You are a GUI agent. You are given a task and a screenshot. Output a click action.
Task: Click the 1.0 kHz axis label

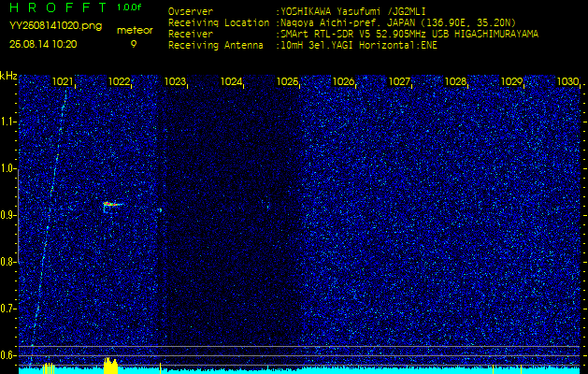[x=7, y=168]
